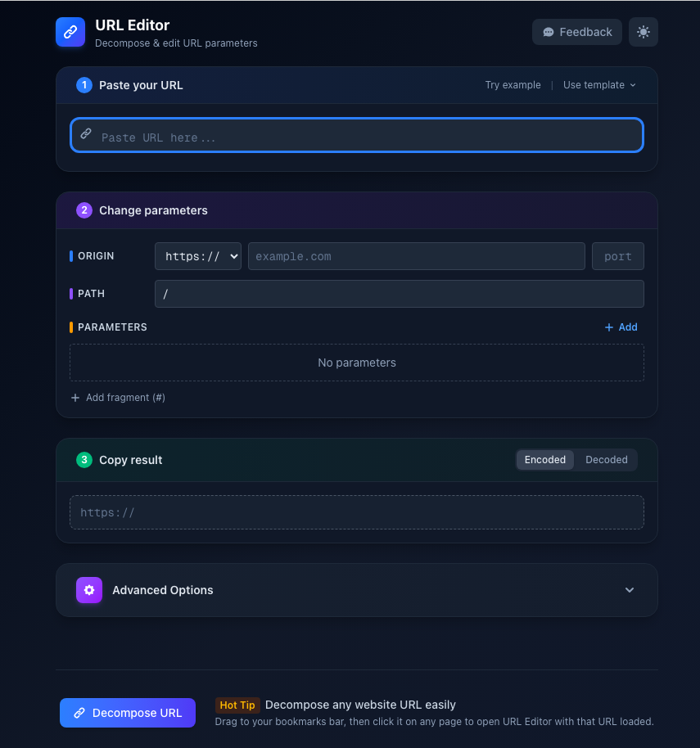Image resolution: width=700 pixels, height=748 pixels.
Task: Click the URL Editor chain logo icon
Action: 70,31
